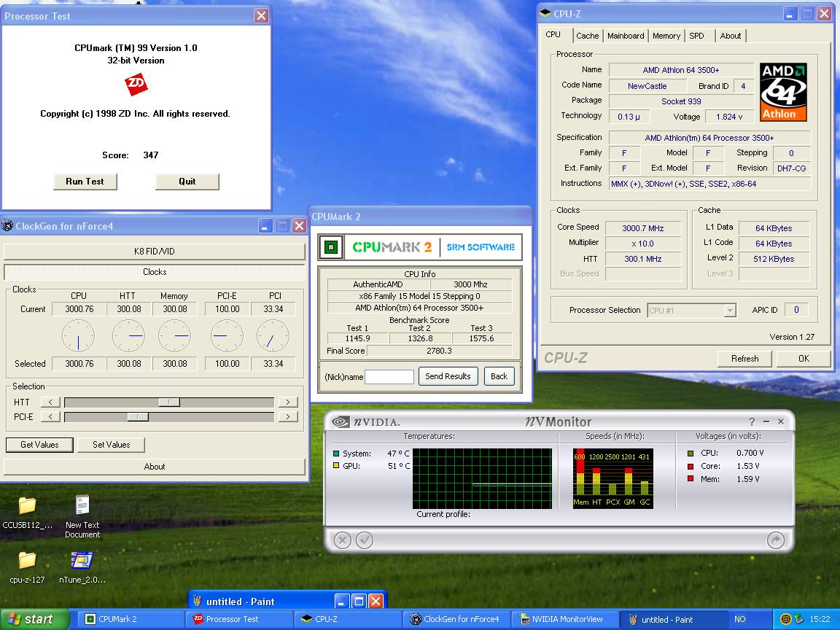Click the NVIDIA eye logo in NVMonitor
This screenshot has height=630, width=840.
pyautogui.click(x=341, y=422)
